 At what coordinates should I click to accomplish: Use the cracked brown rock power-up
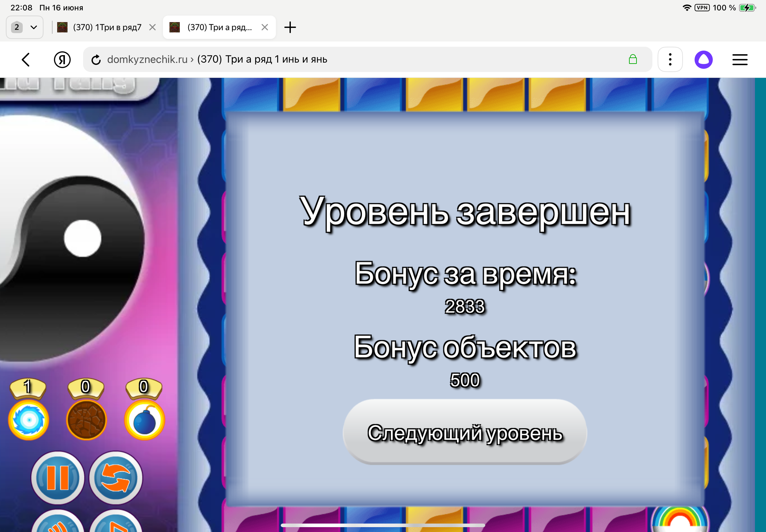86,420
